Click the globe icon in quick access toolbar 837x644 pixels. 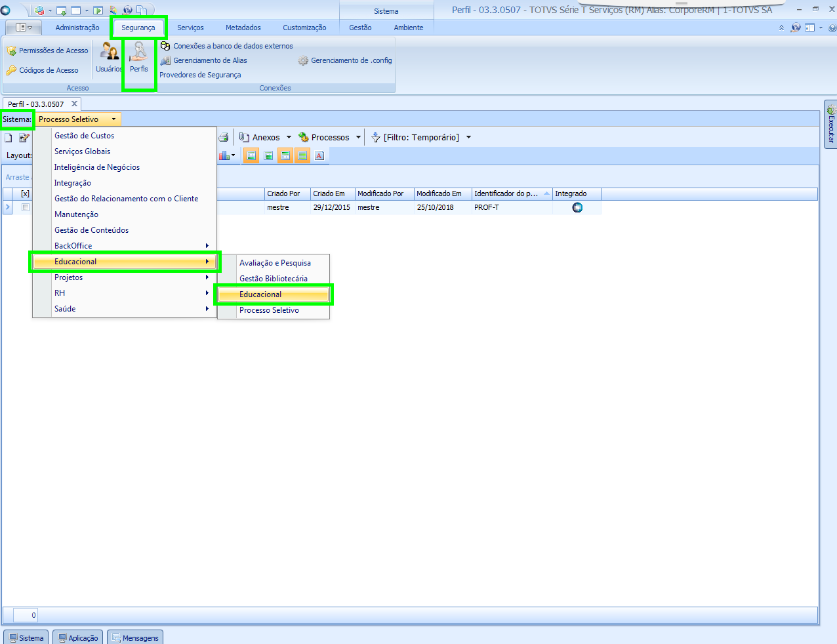click(128, 10)
